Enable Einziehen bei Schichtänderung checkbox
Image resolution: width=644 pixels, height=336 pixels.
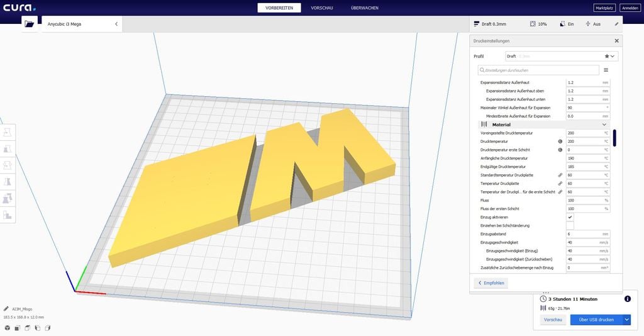pyautogui.click(x=570, y=225)
